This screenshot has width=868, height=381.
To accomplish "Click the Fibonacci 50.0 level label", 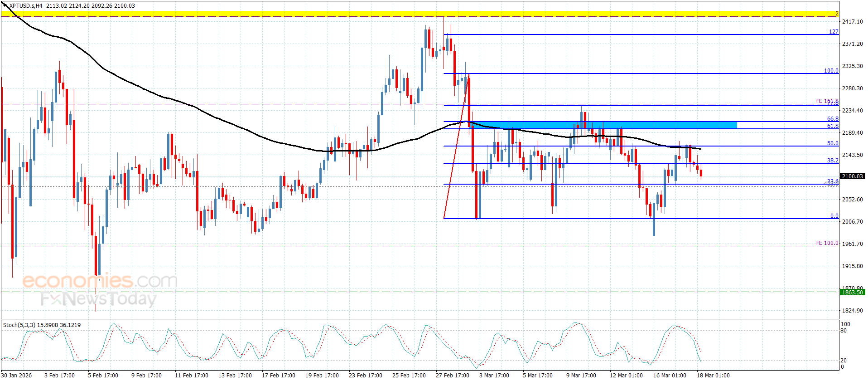I will [832, 143].
